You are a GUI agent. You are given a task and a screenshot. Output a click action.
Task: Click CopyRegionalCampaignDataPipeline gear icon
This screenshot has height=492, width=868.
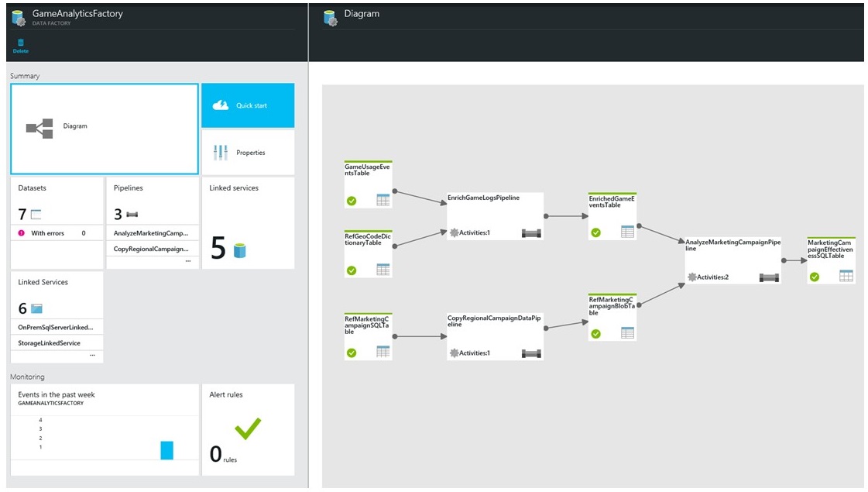point(455,353)
